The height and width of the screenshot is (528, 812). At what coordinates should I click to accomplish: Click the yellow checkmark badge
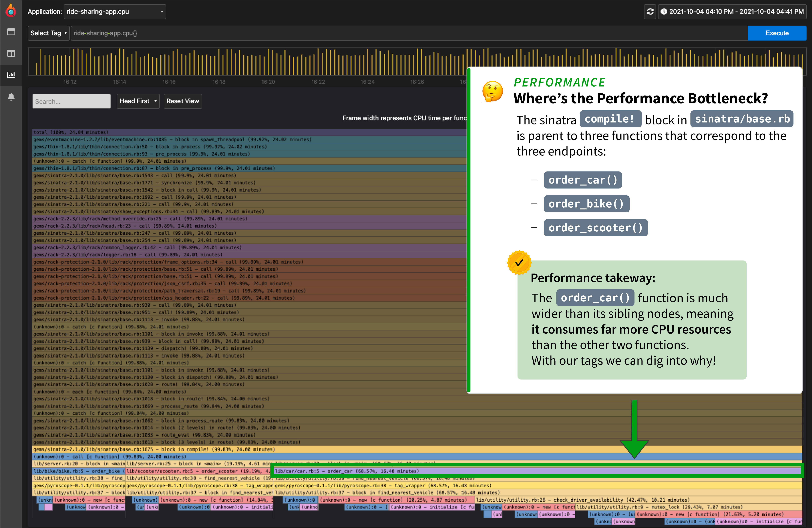519,262
